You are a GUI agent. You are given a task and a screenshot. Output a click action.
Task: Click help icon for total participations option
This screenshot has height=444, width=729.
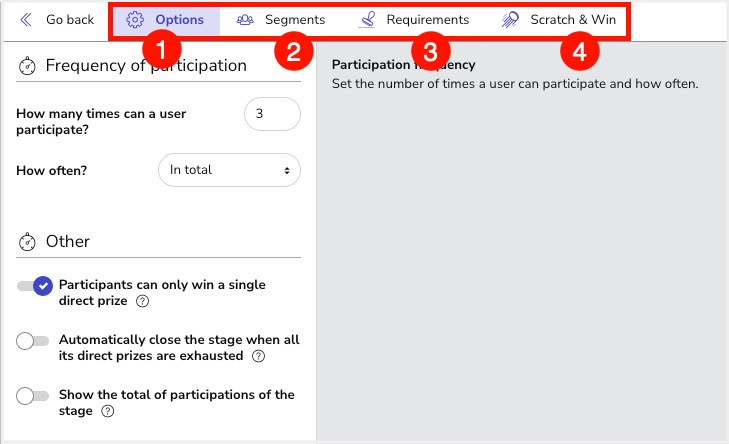tap(108, 411)
